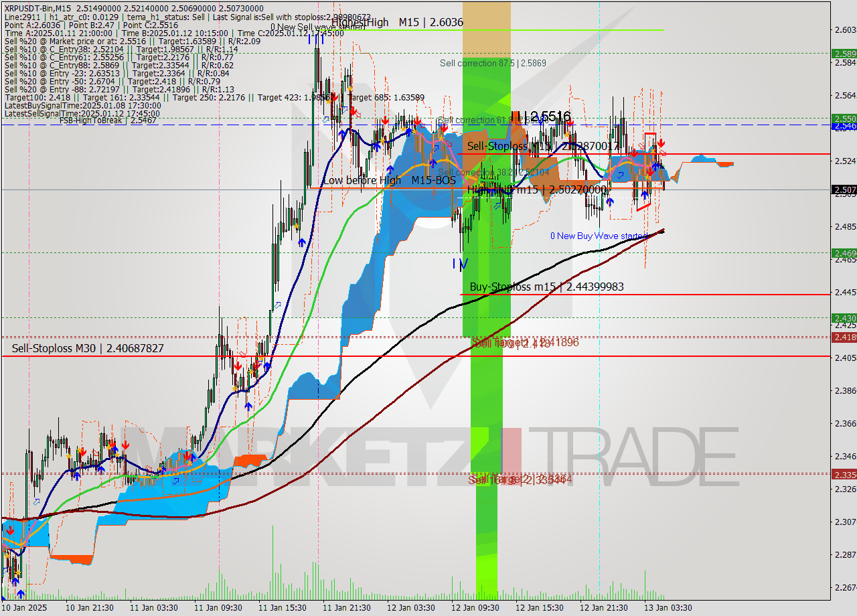Click the 11 Jan 21:30 time label
Viewport: 857px width, 616px height.
pos(347,608)
